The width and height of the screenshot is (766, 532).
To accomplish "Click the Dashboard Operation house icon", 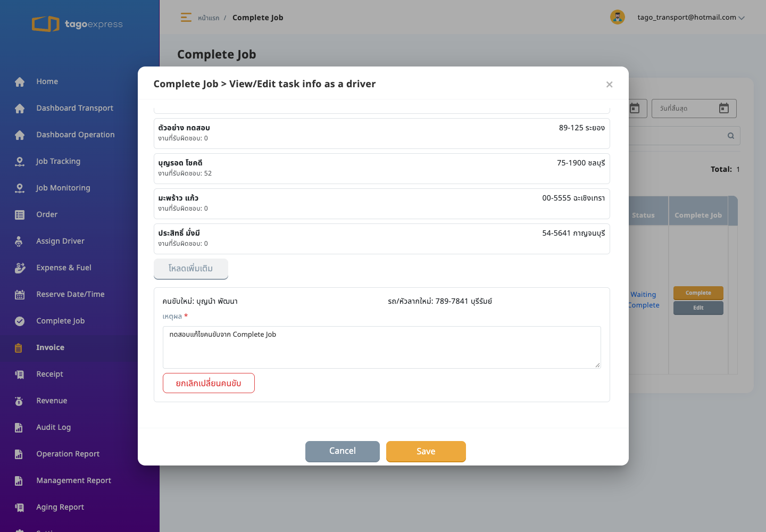I will 20,135.
